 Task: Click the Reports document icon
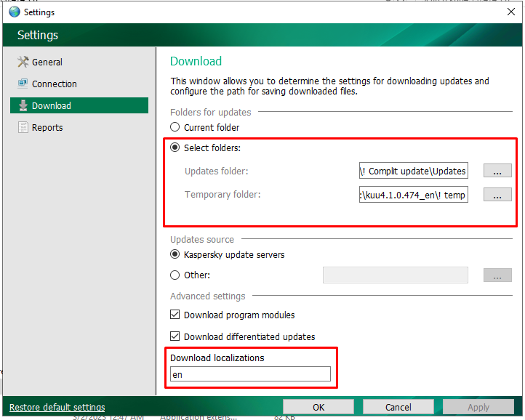23,127
